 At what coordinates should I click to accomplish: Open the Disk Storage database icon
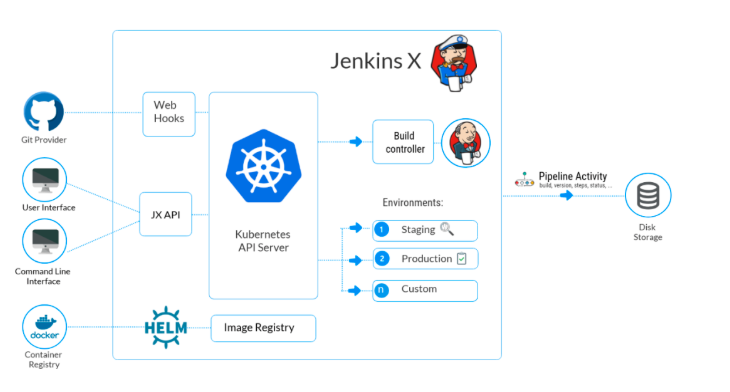648,195
